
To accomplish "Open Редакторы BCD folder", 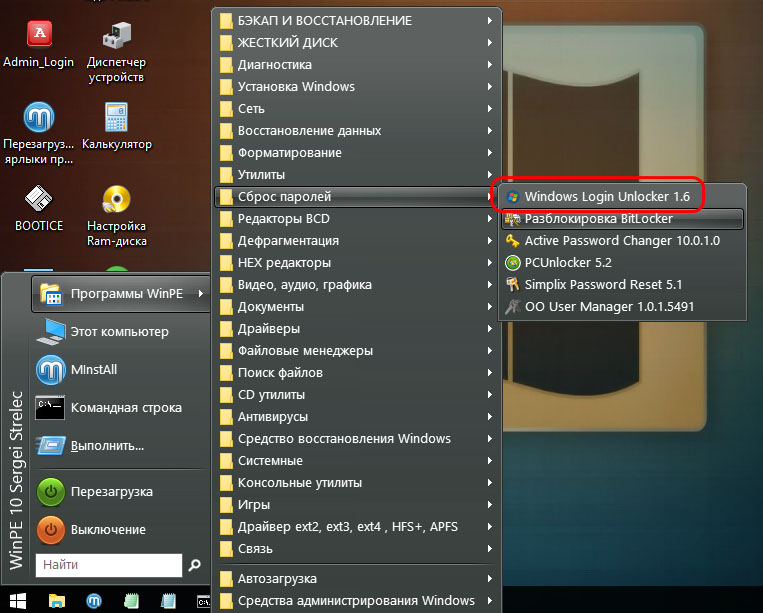I will coord(358,219).
